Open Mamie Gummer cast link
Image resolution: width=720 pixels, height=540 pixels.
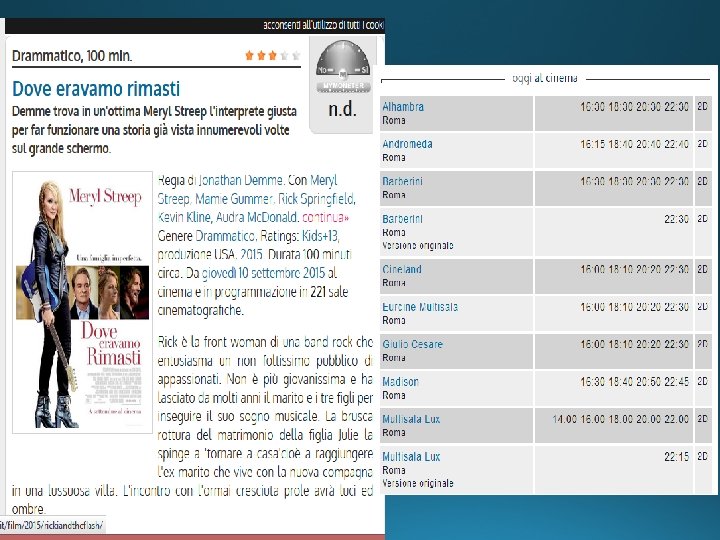[x=234, y=199]
